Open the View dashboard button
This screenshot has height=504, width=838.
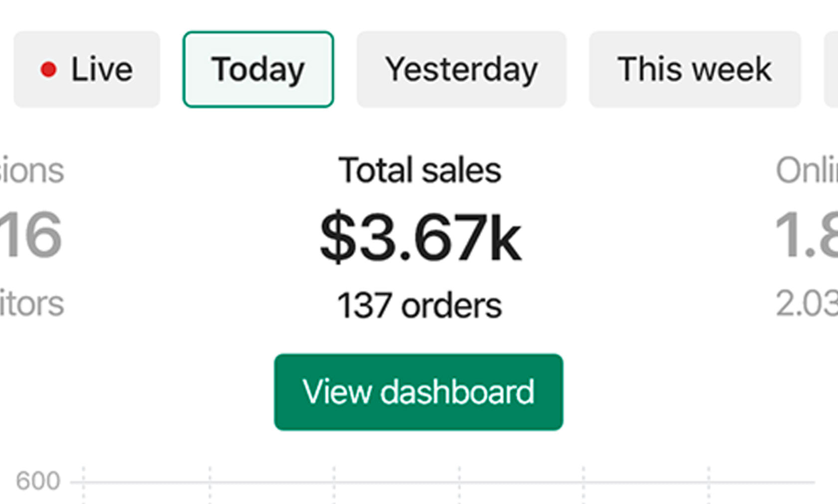(x=419, y=392)
